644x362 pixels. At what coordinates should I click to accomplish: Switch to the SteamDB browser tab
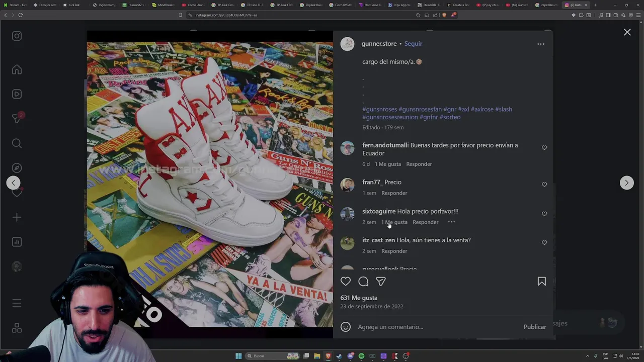point(429,5)
